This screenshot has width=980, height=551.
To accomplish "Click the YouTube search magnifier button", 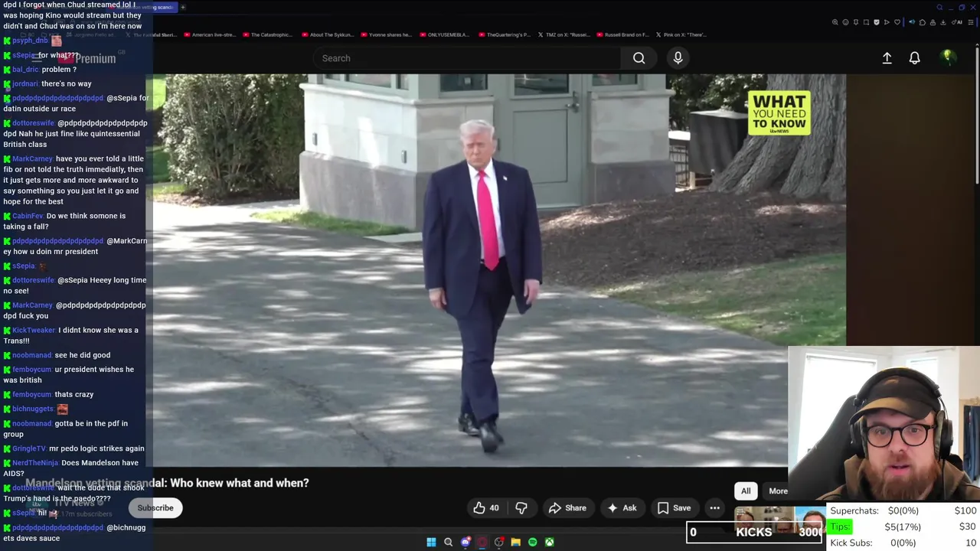I will [x=639, y=58].
